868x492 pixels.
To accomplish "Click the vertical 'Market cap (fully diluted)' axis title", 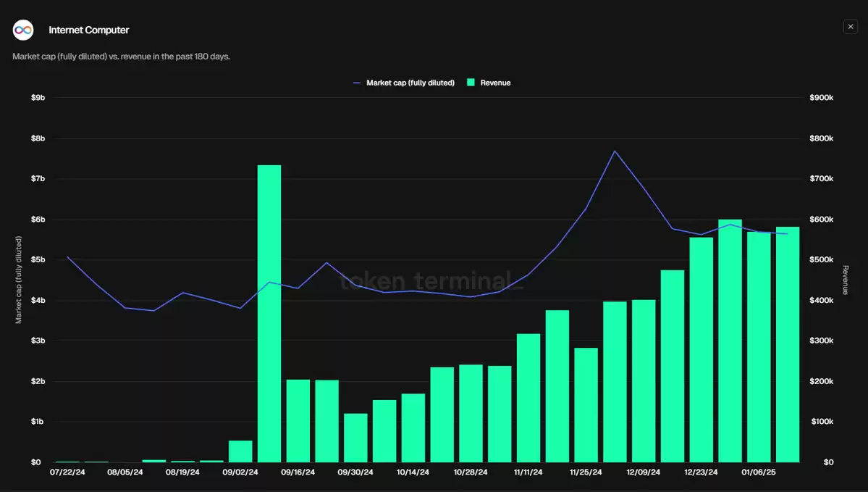I will [x=19, y=280].
